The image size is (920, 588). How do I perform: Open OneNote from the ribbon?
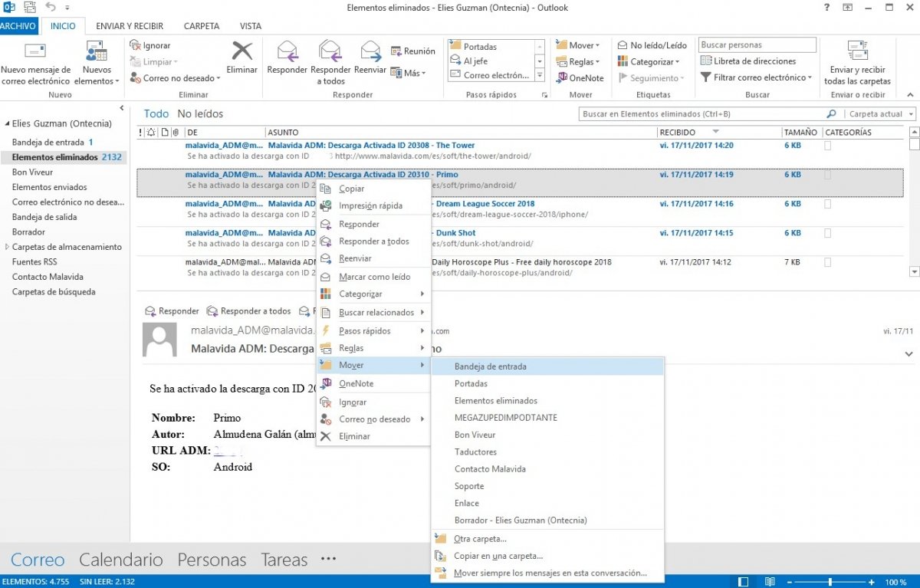pos(580,77)
